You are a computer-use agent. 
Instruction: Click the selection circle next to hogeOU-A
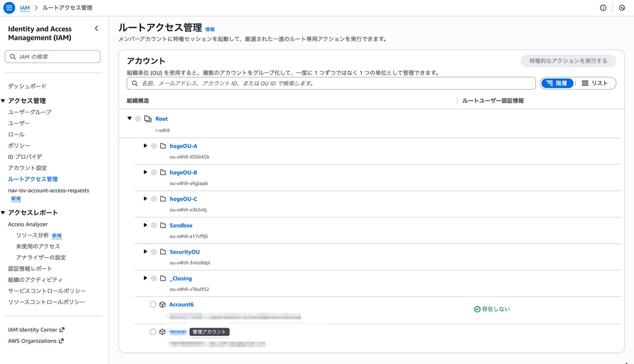pyautogui.click(x=154, y=146)
